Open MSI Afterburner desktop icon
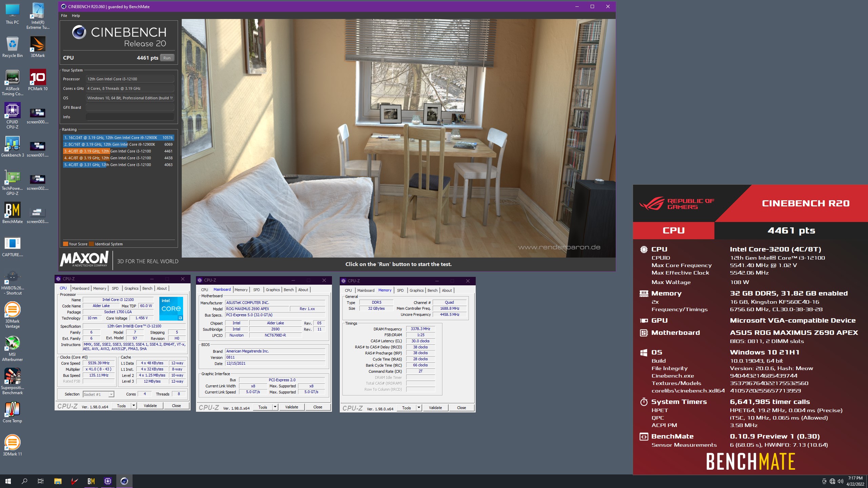868x488 pixels. (13, 348)
